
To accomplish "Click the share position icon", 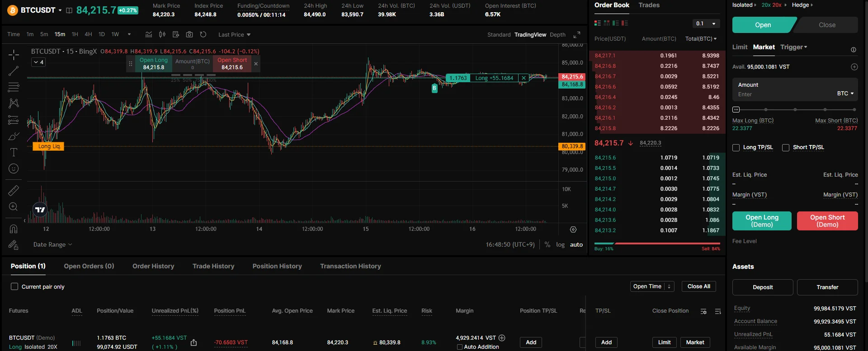I will 193,342.
